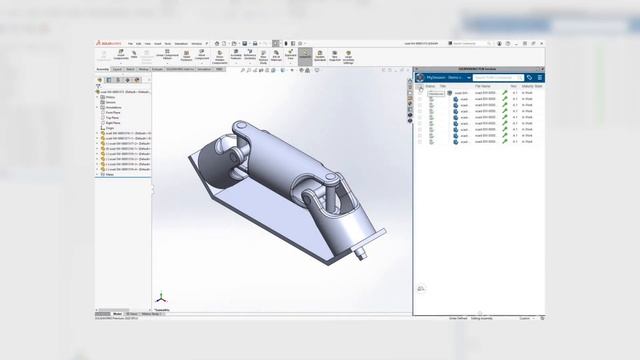Open the Reference Geometry tool
The width and height of the screenshot is (640, 360).
[x=250, y=55]
